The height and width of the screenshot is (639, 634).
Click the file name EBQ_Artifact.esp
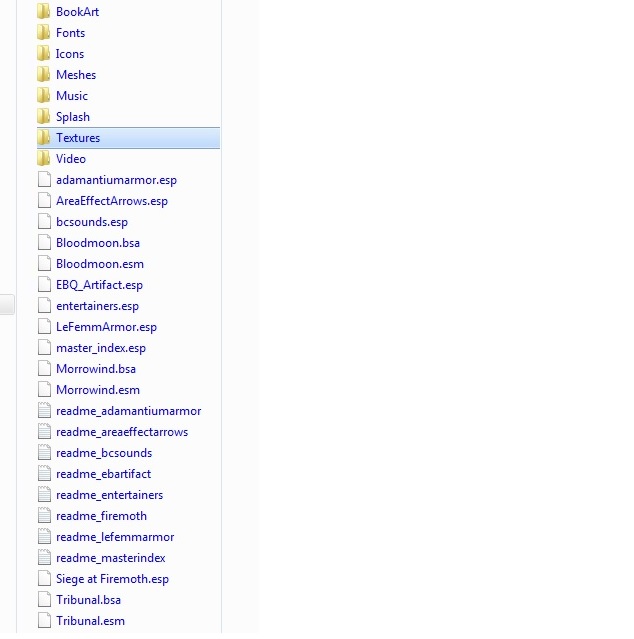point(99,285)
